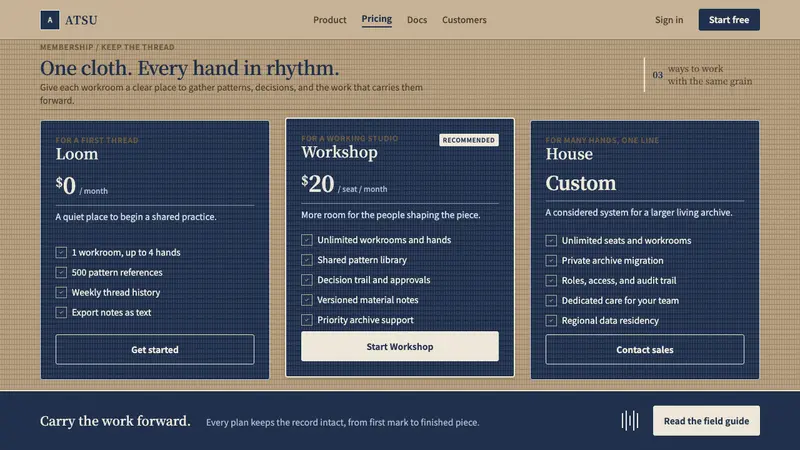Toggle checkbox for Export notes as text
Viewport: 800px width, 450px height.
(x=61, y=312)
